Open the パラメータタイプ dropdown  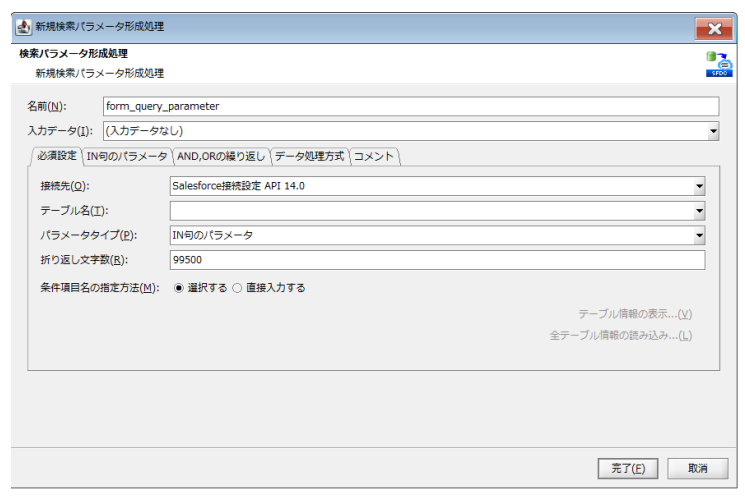[x=699, y=236]
